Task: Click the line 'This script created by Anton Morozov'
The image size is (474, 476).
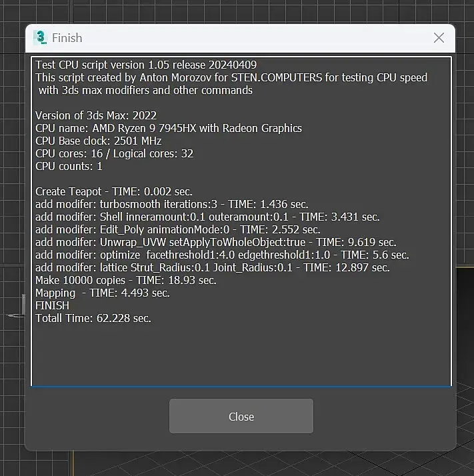Action: click(x=231, y=77)
